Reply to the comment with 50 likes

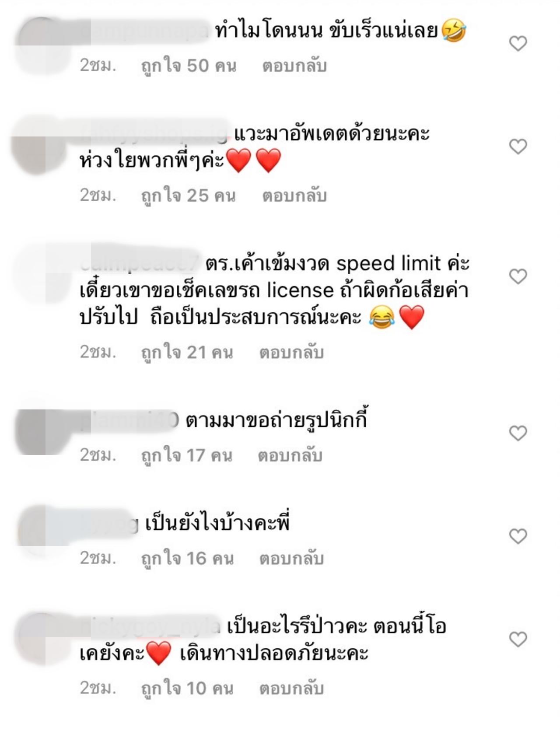point(294,66)
